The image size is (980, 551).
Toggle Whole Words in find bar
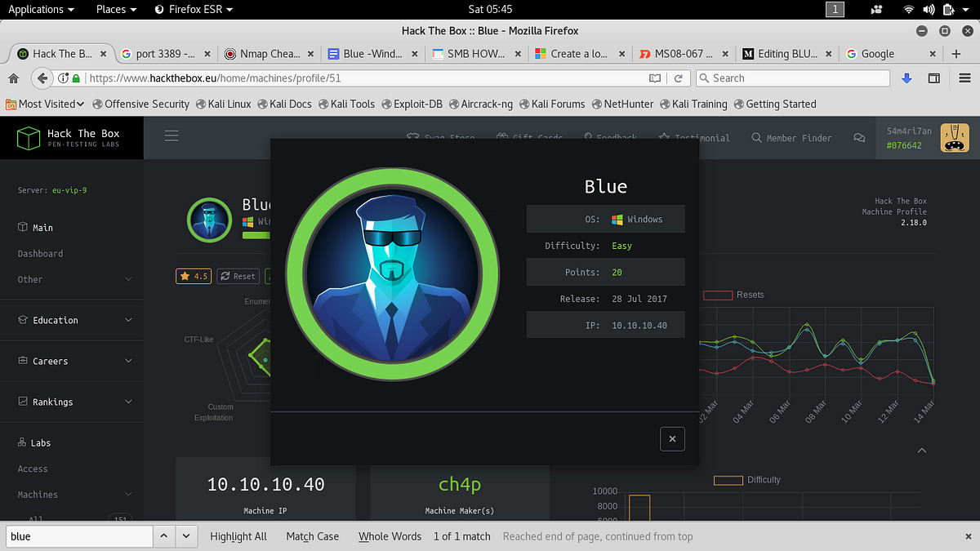[390, 536]
